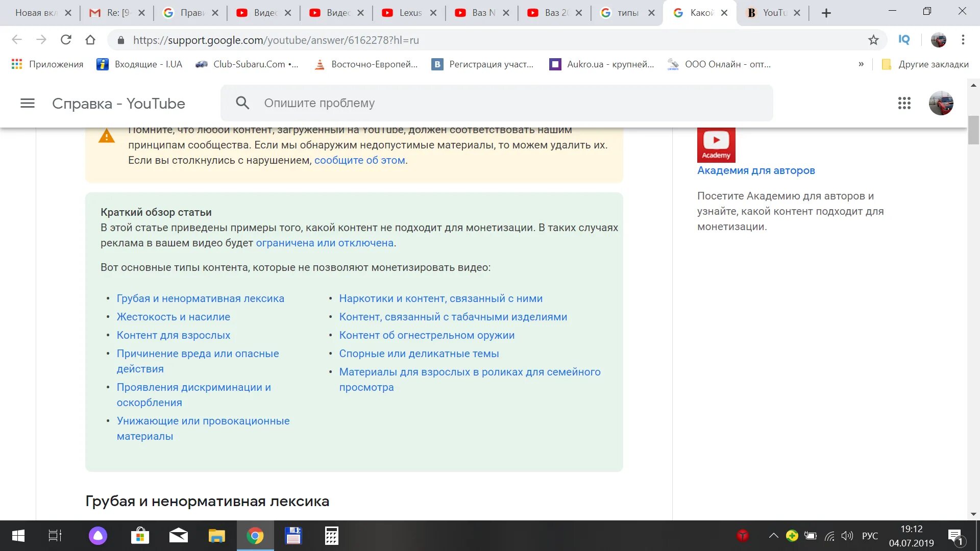Open 'Проявления дискриминации и оскорбления'
The image size is (980, 551).
[x=194, y=395]
